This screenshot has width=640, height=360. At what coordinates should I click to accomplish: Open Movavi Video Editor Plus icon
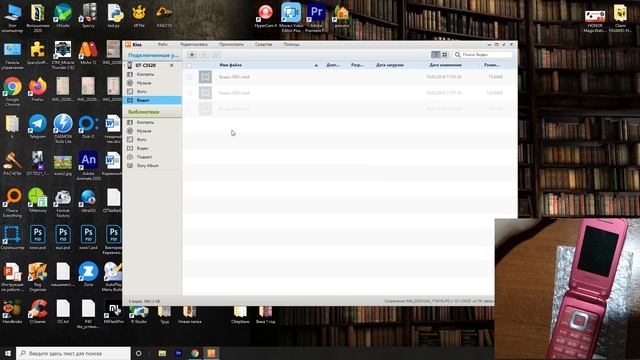pyautogui.click(x=291, y=17)
